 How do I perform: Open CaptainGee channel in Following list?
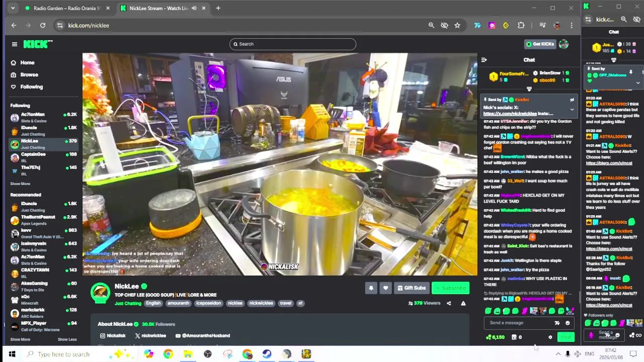[43, 157]
